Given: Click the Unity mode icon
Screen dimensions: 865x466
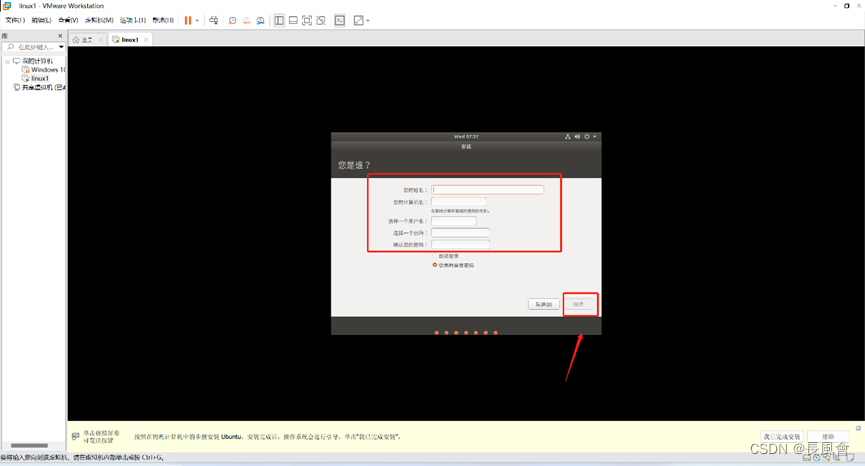Looking at the screenshot, I should [321, 20].
